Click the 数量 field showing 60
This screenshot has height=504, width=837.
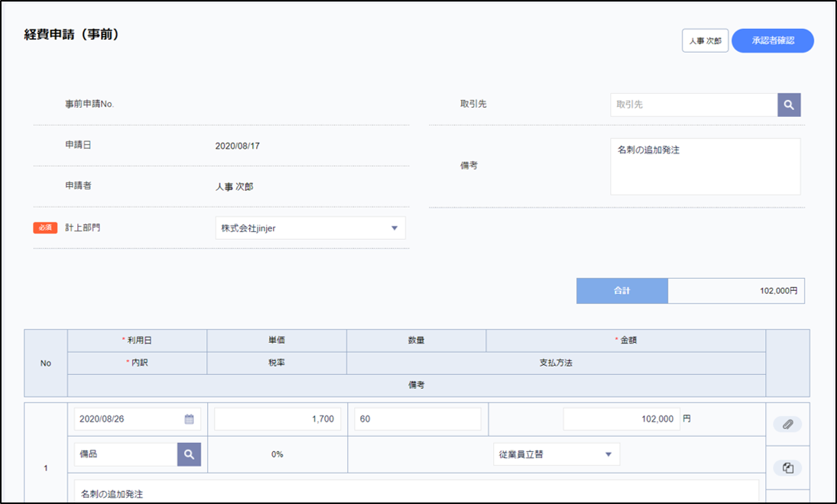[417, 419]
